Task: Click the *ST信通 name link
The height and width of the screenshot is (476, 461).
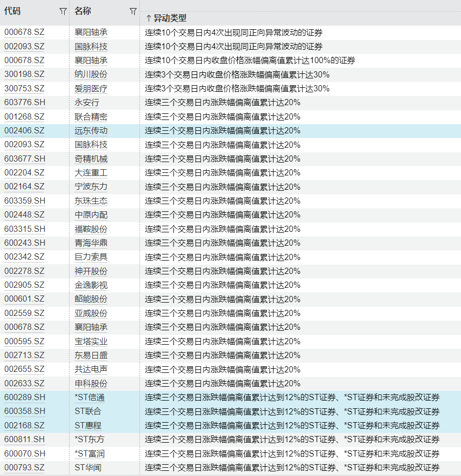Action: [89, 398]
